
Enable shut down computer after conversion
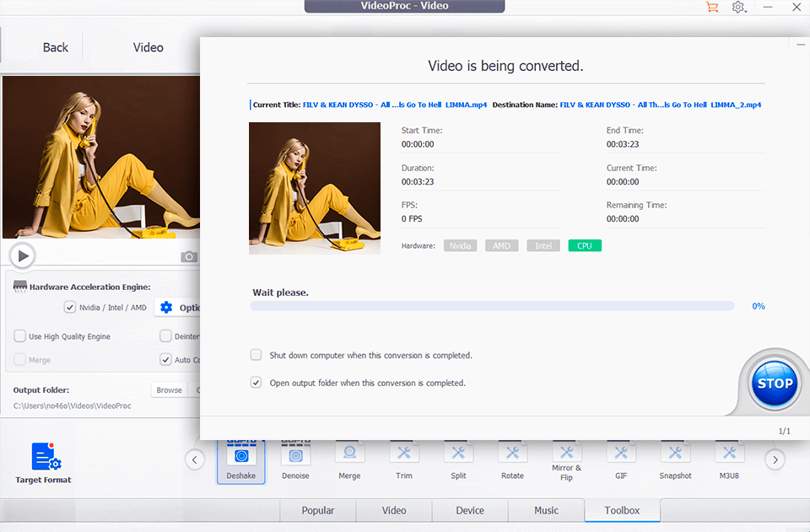(x=256, y=355)
